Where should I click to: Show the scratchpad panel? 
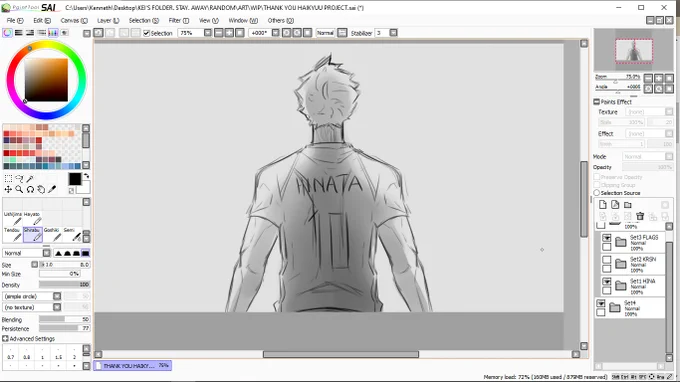click(x=64, y=33)
